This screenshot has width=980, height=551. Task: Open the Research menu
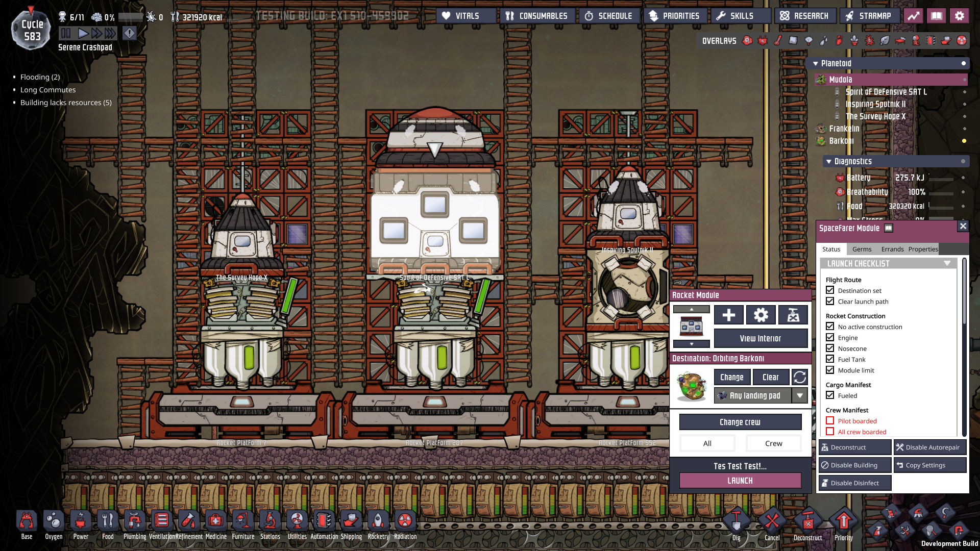[805, 16]
